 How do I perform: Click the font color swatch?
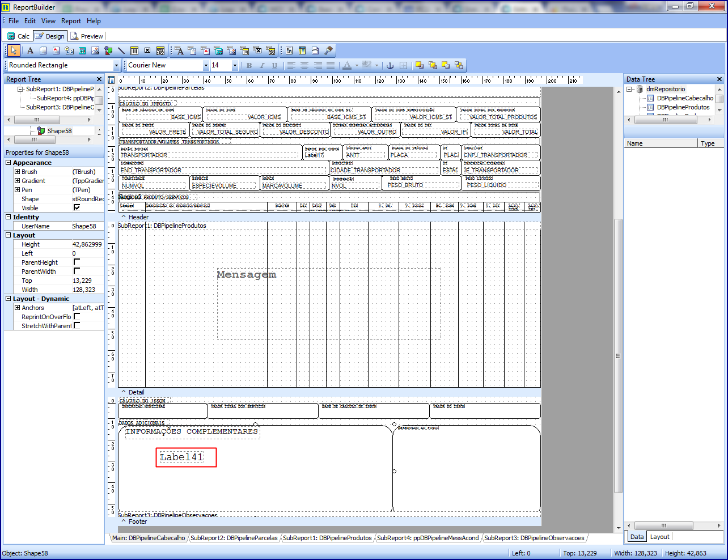click(347, 65)
